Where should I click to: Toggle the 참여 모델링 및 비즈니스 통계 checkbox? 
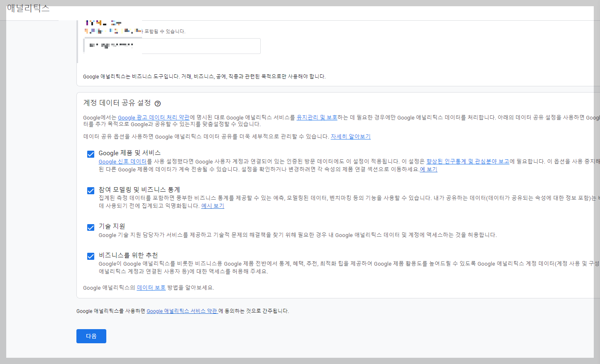(91, 191)
